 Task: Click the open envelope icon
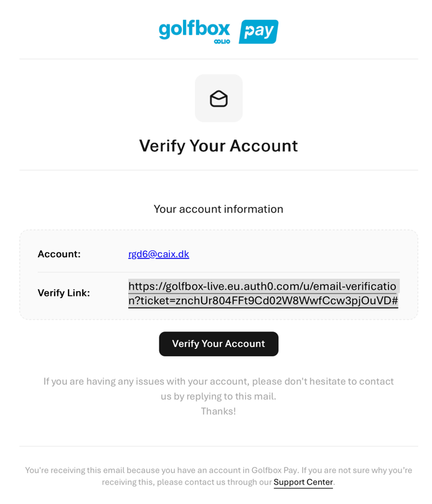pos(218,98)
